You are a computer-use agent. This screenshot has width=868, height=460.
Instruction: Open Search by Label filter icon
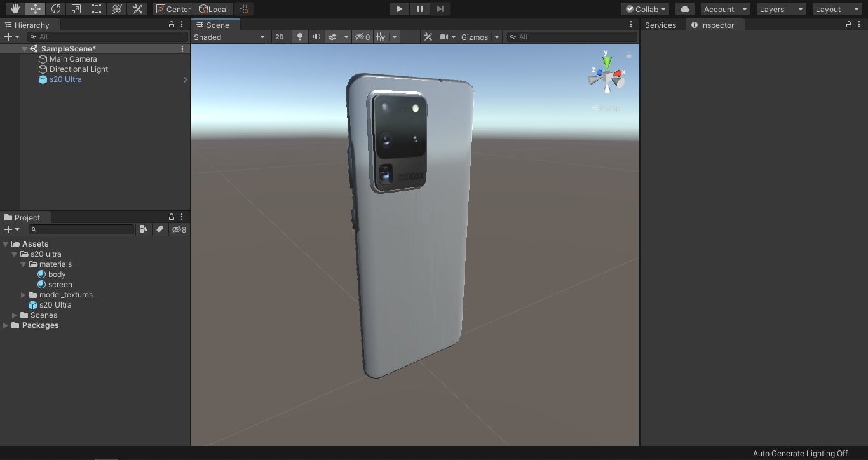click(x=159, y=229)
